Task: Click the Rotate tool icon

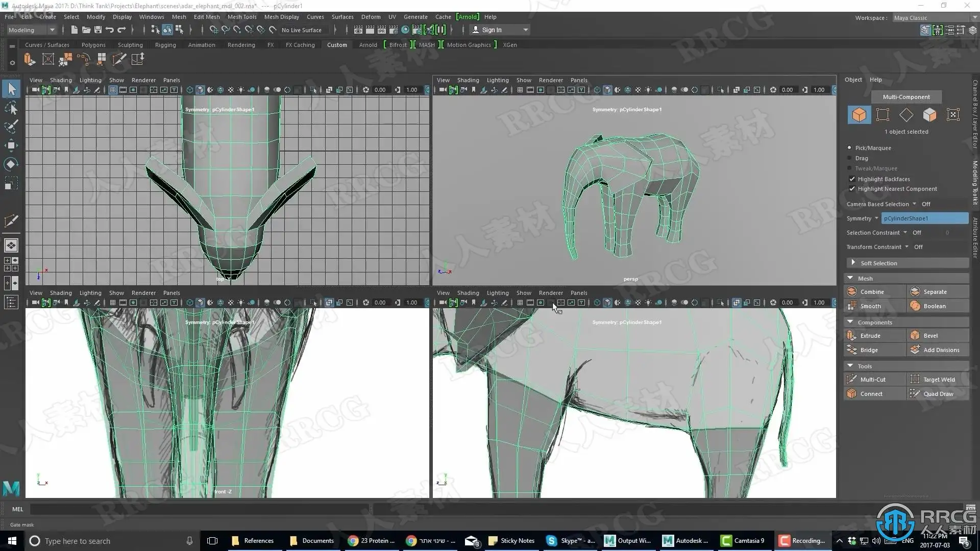Action: click(11, 164)
